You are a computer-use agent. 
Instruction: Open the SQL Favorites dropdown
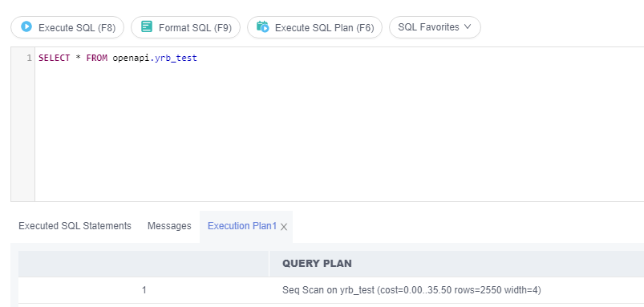[x=435, y=27]
